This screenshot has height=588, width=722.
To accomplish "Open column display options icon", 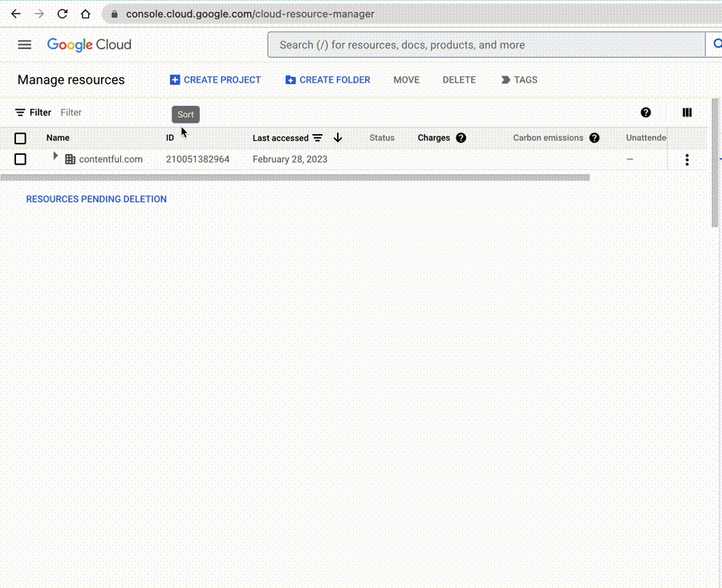I will [x=687, y=113].
